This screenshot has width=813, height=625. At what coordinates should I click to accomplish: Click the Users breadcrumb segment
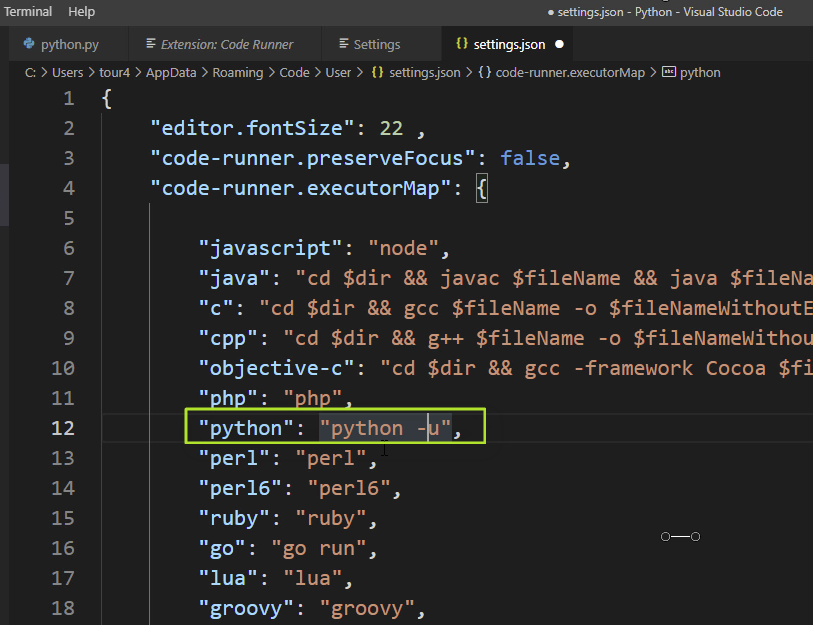point(67,73)
